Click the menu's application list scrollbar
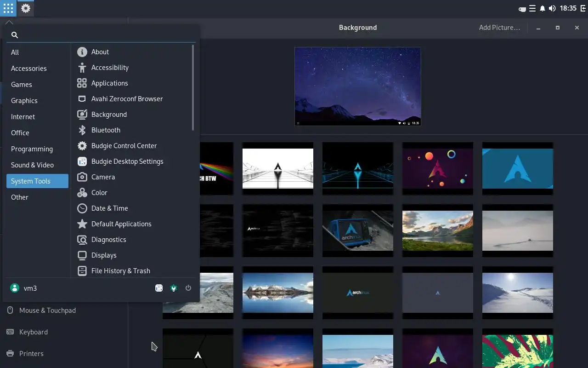588x368 pixels. point(193,87)
